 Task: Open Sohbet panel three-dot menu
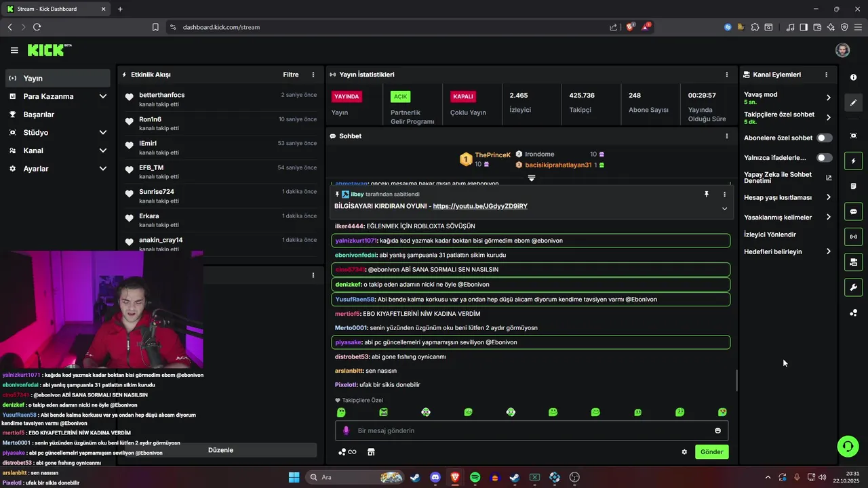tap(726, 136)
